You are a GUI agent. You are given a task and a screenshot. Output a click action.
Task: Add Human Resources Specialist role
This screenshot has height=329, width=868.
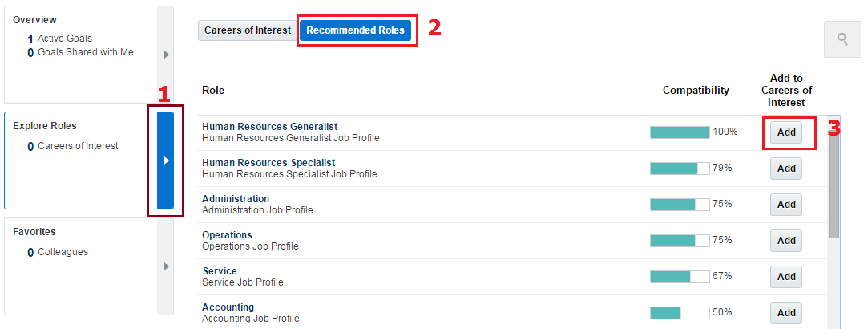click(x=786, y=169)
